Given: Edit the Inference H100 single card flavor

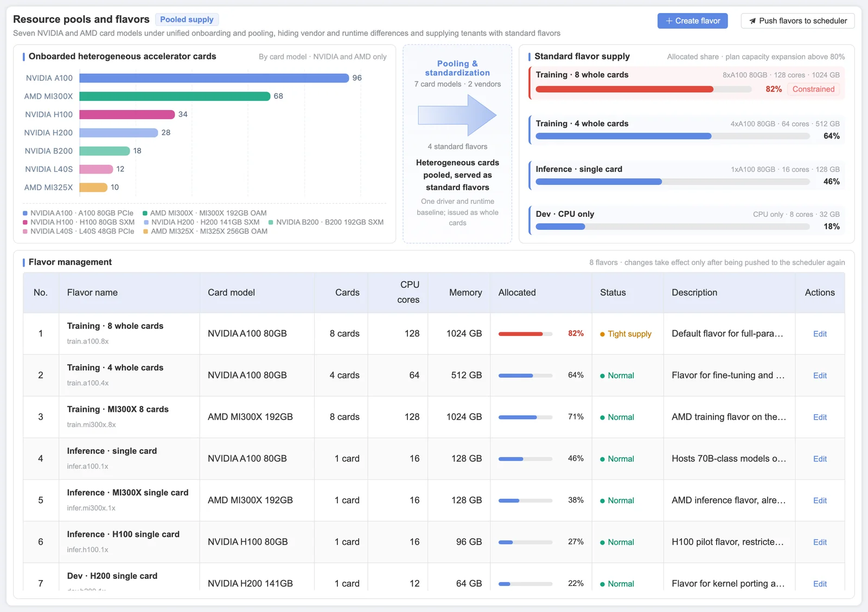Looking at the screenshot, I should click(820, 543).
